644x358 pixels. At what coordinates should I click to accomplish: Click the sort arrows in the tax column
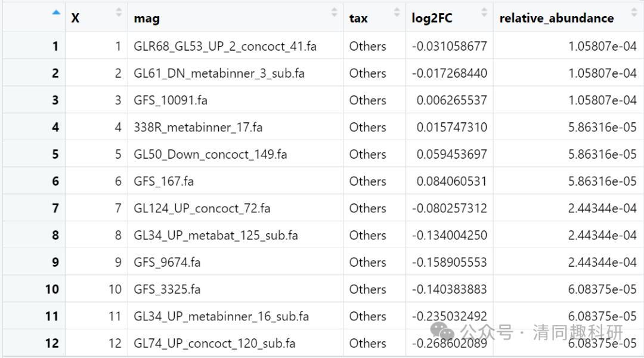(397, 13)
